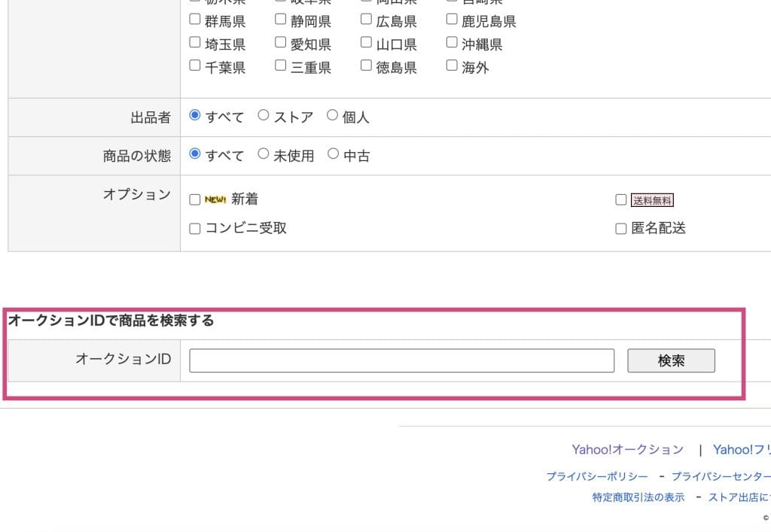Enable the 沖縄県 checkbox
771x532 pixels.
pyautogui.click(x=452, y=43)
